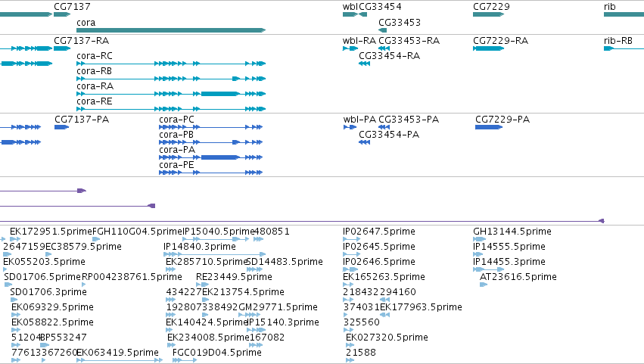Select the IP14455.3prime EST label
Viewport: 644px width, 364px height.
coord(509,262)
